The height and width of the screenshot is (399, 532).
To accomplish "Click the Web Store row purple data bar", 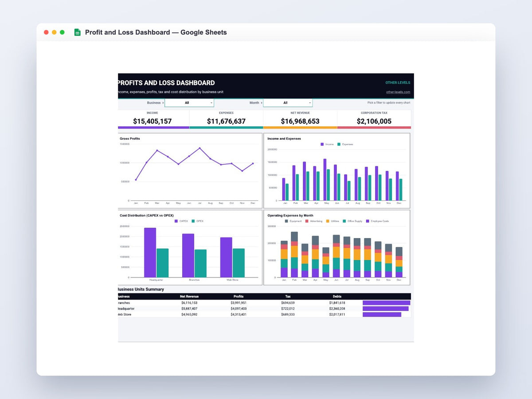I will click(x=382, y=314).
